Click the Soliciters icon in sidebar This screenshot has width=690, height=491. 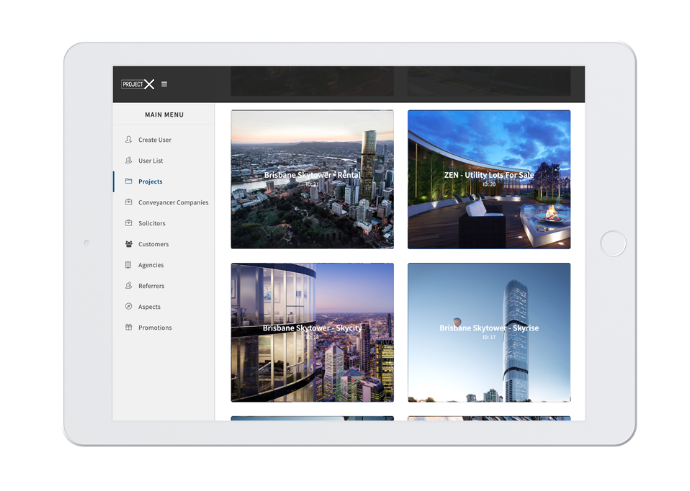(128, 223)
